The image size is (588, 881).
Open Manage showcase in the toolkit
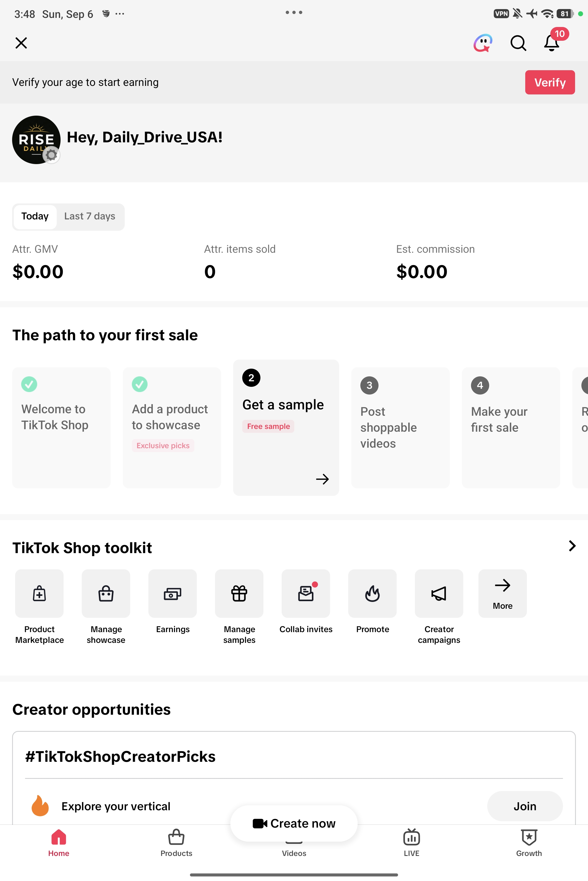106,593
